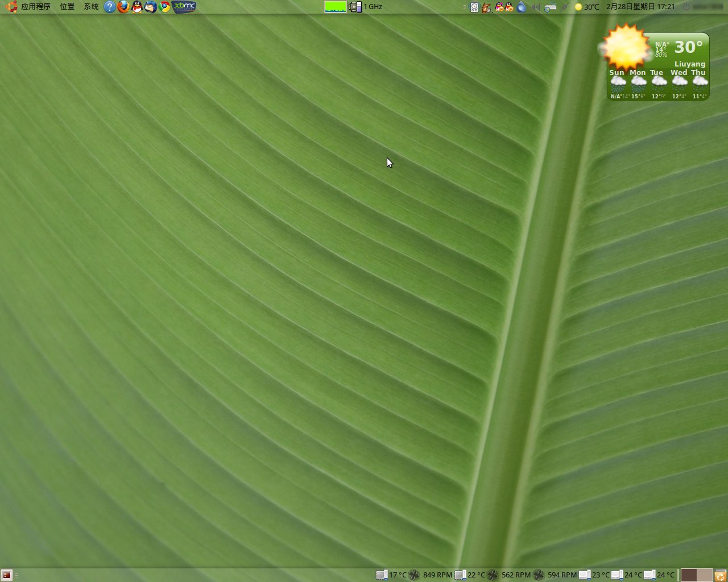Click the power shutdown icon in top panel

click(x=686, y=7)
